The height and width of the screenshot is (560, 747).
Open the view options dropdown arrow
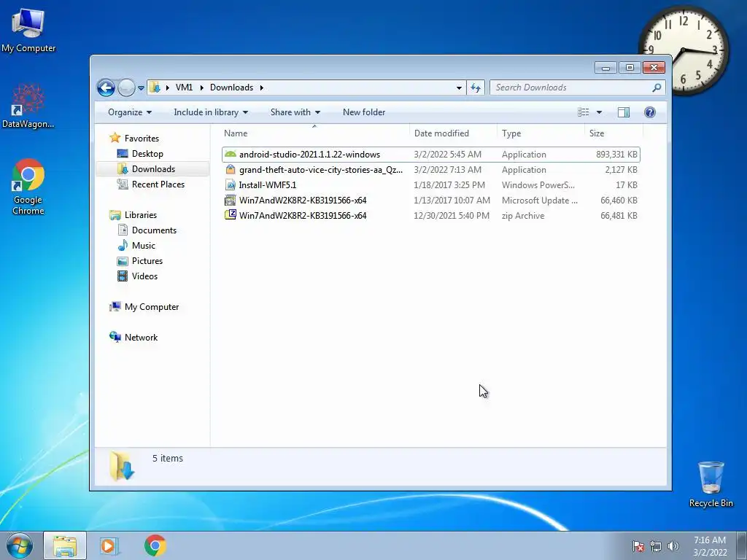click(x=600, y=112)
